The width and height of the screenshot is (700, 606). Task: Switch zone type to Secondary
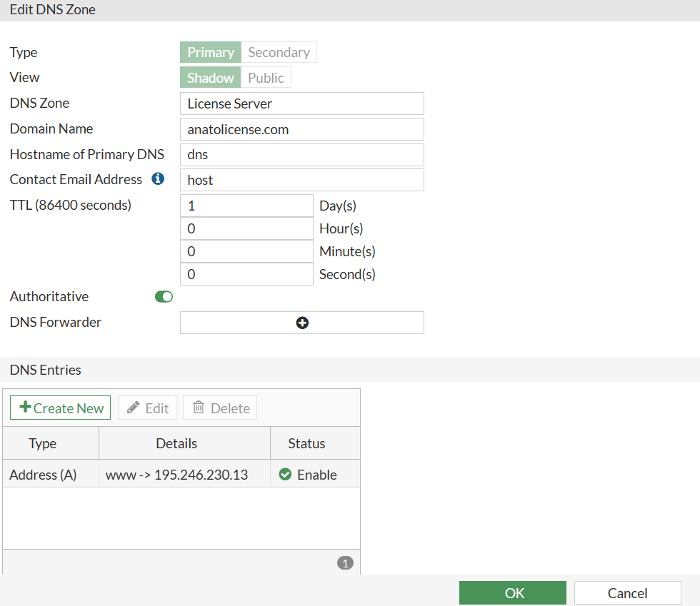coord(279,51)
